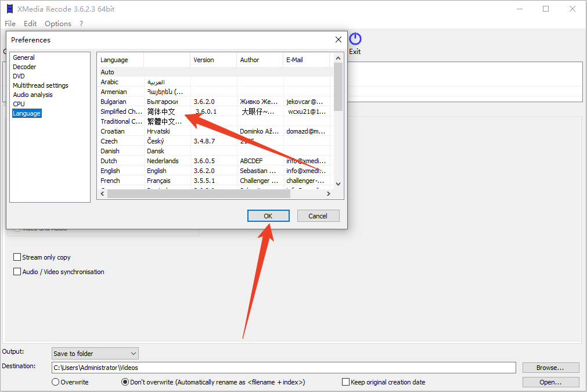587x392 pixels.
Task: Close the Preferences dialog with X
Action: 338,39
